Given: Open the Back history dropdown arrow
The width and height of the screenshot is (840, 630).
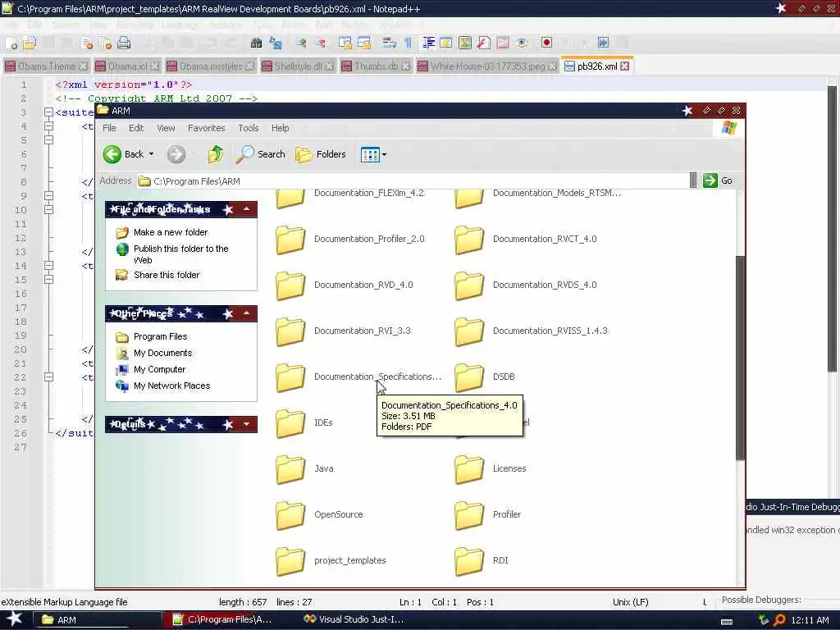Looking at the screenshot, I should click(152, 154).
